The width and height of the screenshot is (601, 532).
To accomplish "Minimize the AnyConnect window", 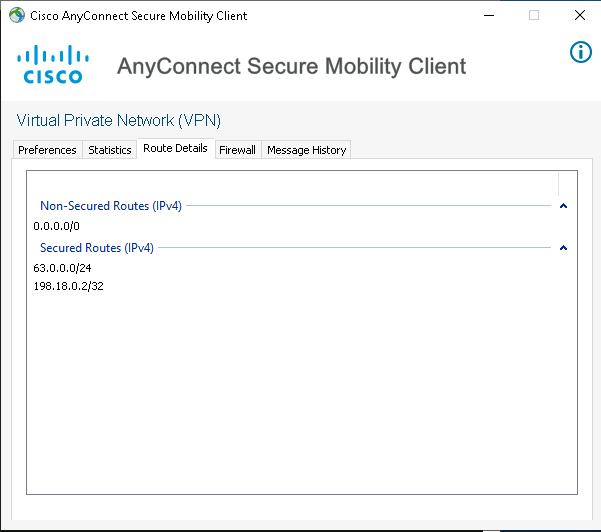I will pyautogui.click(x=488, y=16).
